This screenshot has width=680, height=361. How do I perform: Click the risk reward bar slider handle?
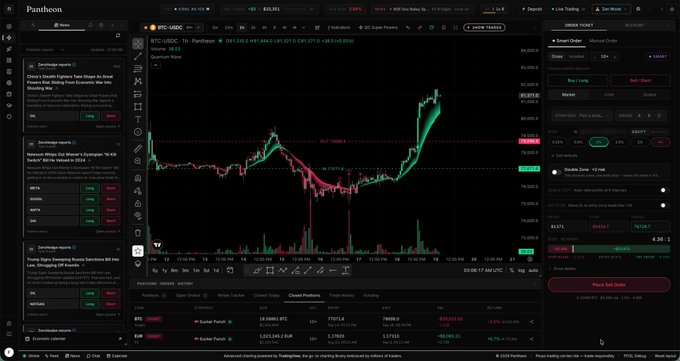coord(573,249)
